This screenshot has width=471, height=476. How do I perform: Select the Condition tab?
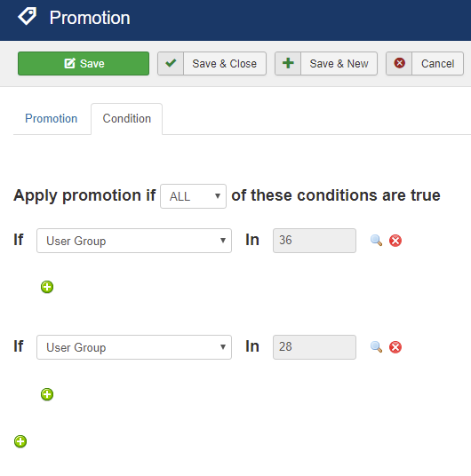[x=127, y=119]
